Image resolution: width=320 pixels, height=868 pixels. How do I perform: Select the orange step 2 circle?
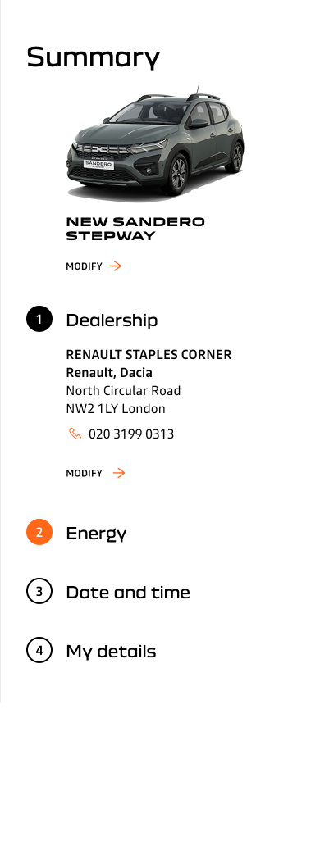click(x=39, y=533)
